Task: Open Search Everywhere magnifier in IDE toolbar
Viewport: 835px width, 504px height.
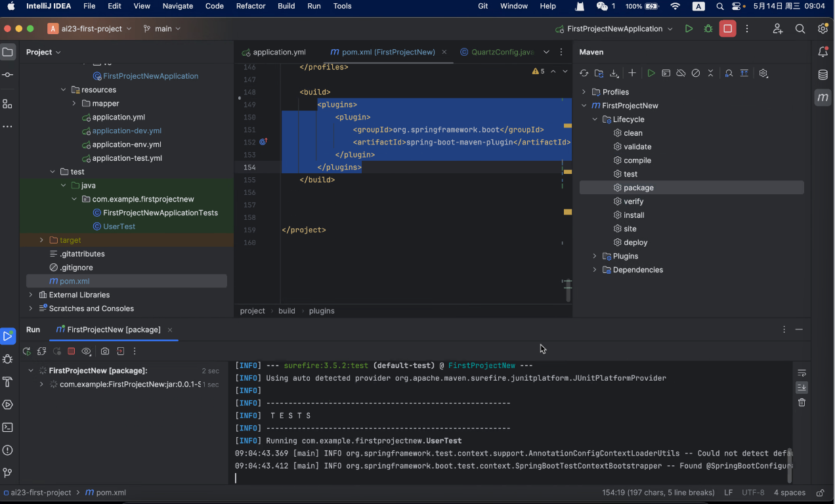Action: pos(800,29)
